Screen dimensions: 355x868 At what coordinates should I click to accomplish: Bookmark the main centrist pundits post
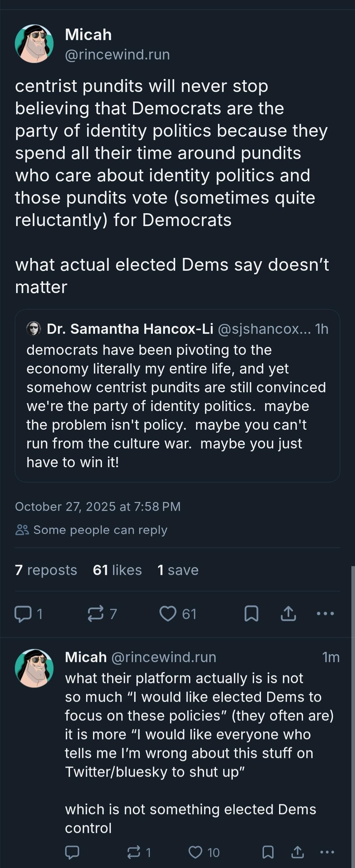[251, 614]
